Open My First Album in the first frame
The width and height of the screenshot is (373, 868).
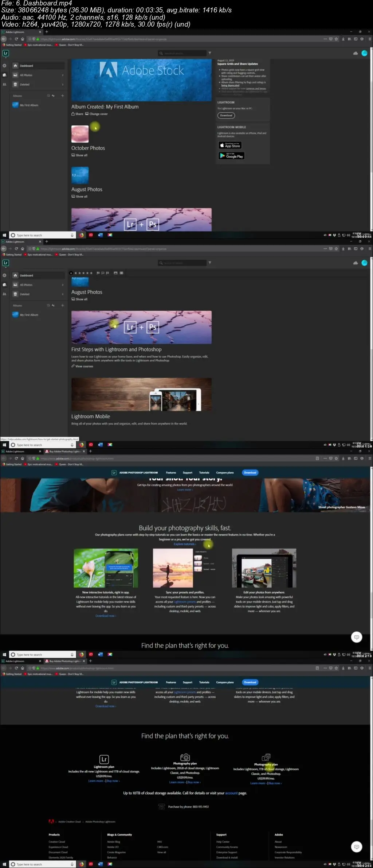point(25,105)
